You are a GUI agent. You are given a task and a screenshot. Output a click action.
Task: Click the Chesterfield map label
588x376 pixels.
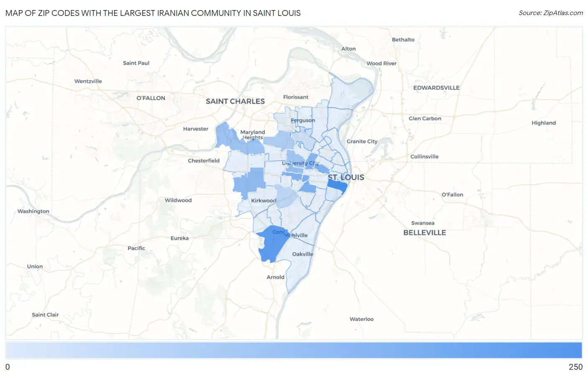click(x=204, y=161)
